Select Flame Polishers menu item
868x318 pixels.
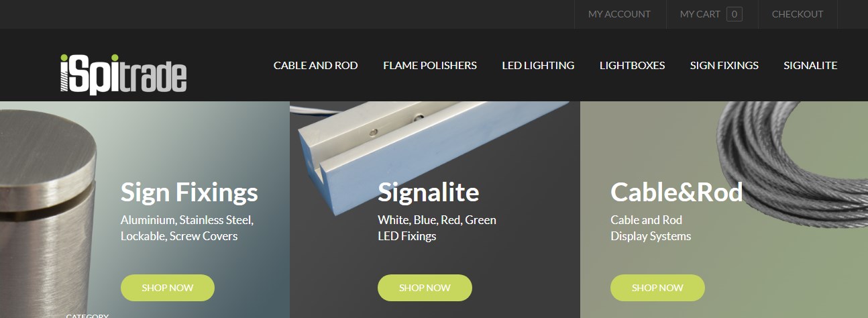click(x=430, y=66)
